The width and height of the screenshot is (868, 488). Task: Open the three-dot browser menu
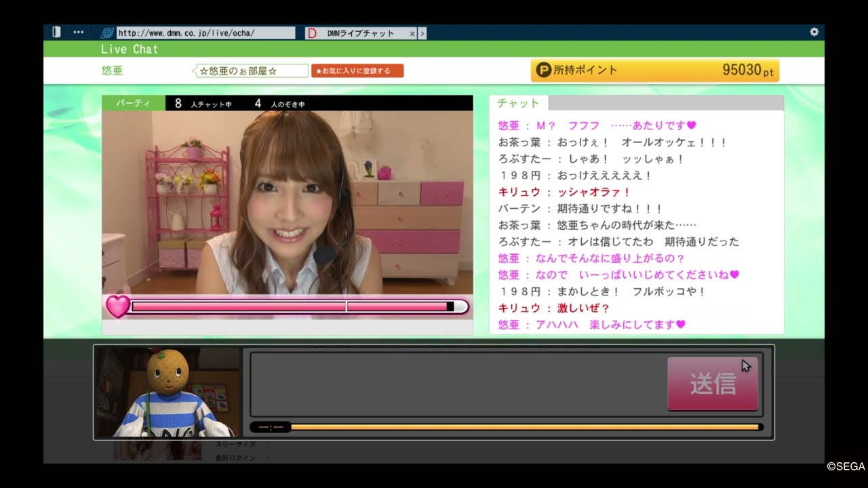(x=79, y=32)
